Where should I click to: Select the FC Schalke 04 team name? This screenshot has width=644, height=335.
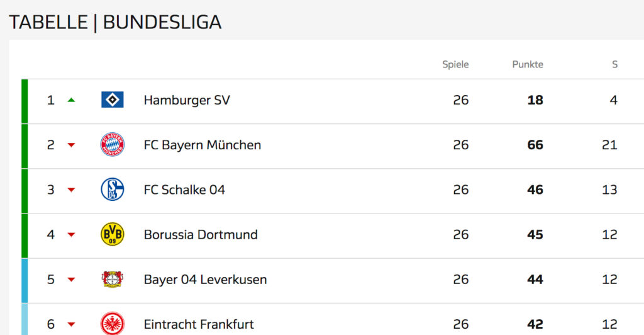tap(184, 190)
